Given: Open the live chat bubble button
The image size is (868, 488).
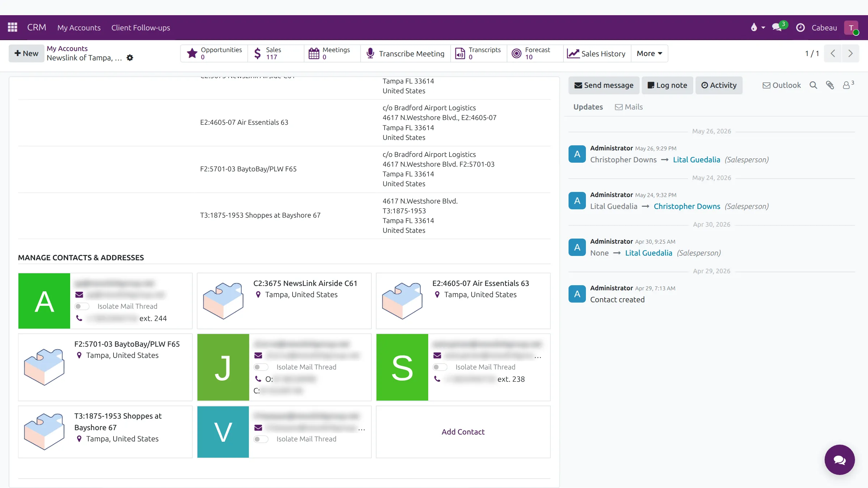Looking at the screenshot, I should [x=839, y=460].
